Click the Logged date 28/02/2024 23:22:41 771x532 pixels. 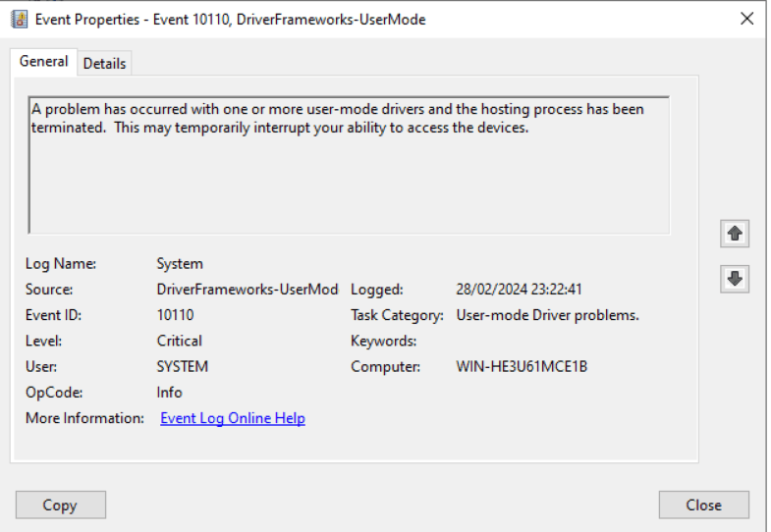519,290
